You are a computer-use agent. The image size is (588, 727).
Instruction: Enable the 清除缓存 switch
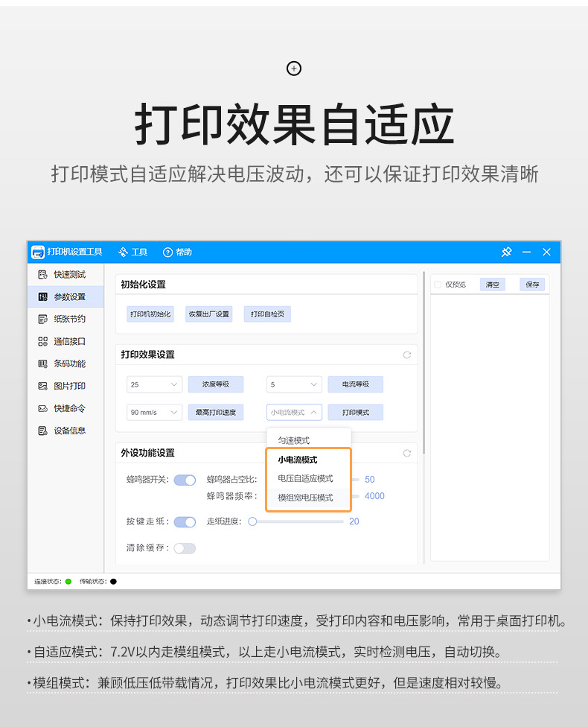click(185, 548)
